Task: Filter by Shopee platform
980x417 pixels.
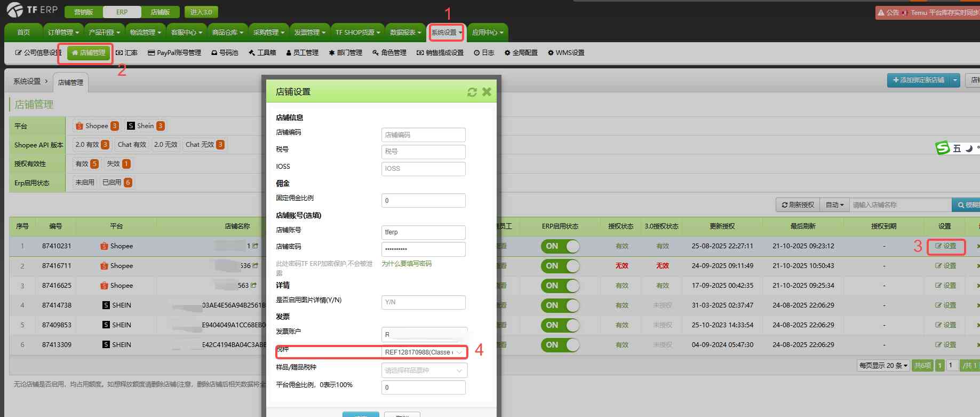Action: click(x=97, y=126)
